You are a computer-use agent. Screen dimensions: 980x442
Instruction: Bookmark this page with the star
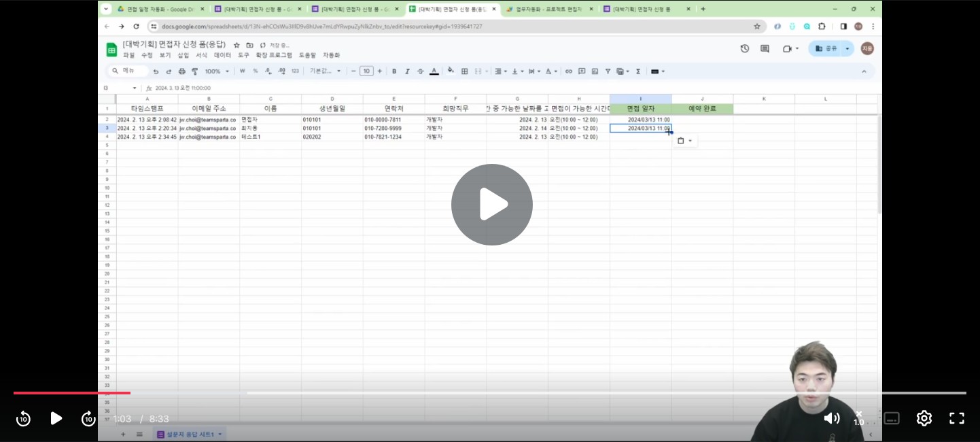(x=757, y=27)
